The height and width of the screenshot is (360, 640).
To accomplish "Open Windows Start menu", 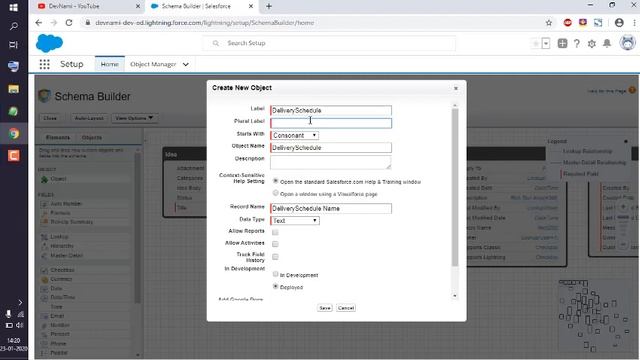I will (13, 7).
